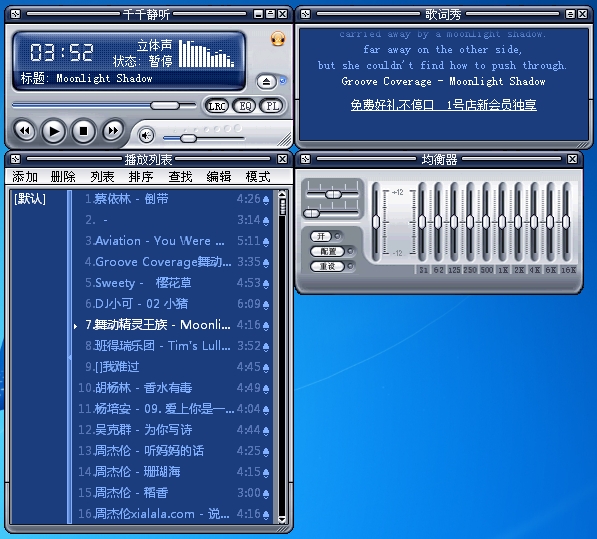Click the 125 Hz equalizer band slider
This screenshot has height=539, width=597.
454,222
